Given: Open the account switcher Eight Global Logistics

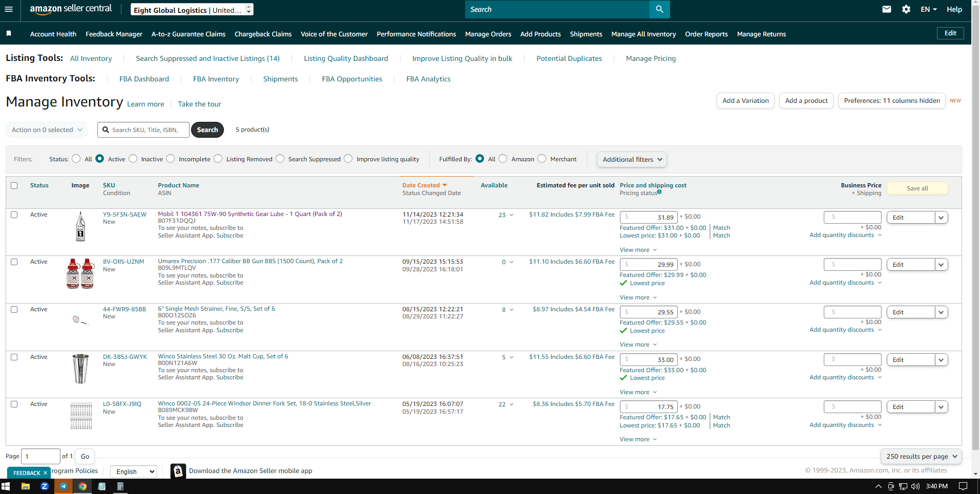Looking at the screenshot, I should [x=192, y=10].
